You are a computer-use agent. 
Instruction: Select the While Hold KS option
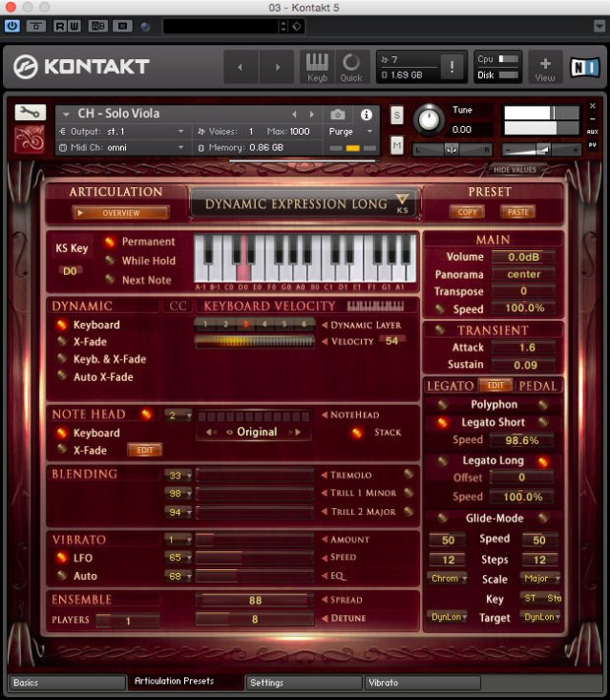point(148,261)
